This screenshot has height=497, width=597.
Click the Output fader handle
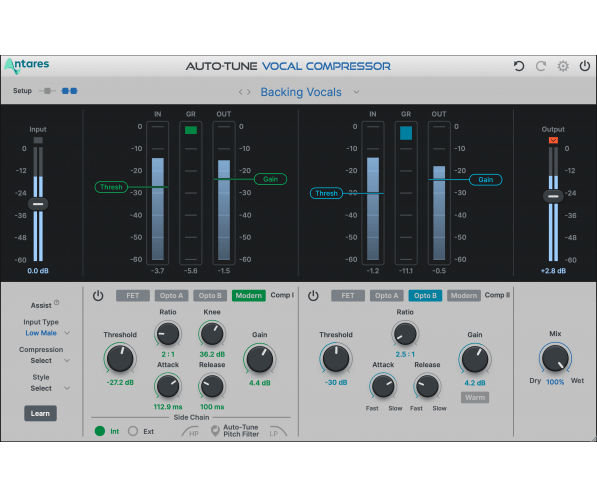point(553,196)
